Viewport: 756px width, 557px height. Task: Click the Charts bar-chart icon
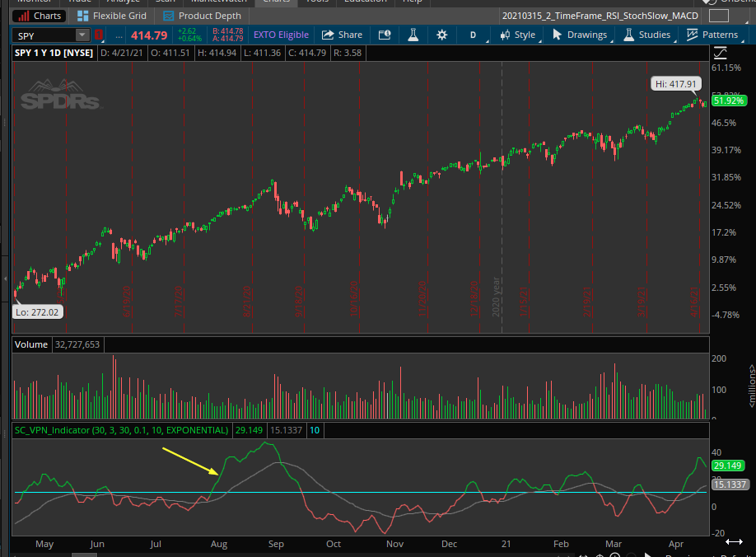pos(23,16)
